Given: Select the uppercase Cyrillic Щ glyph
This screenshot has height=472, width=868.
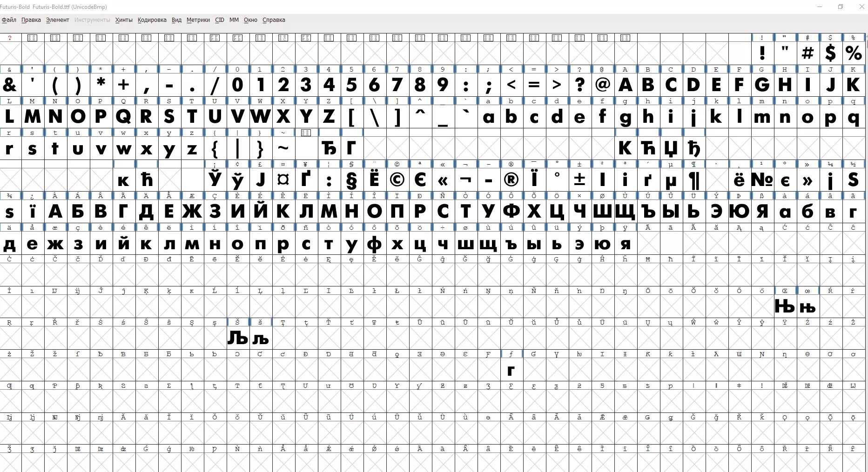Looking at the screenshot, I should (x=626, y=212).
